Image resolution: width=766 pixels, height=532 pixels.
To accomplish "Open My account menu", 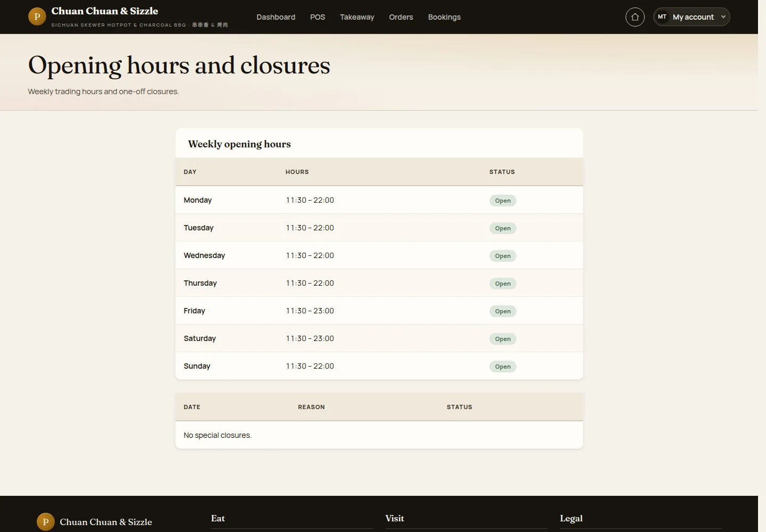I will click(x=692, y=17).
